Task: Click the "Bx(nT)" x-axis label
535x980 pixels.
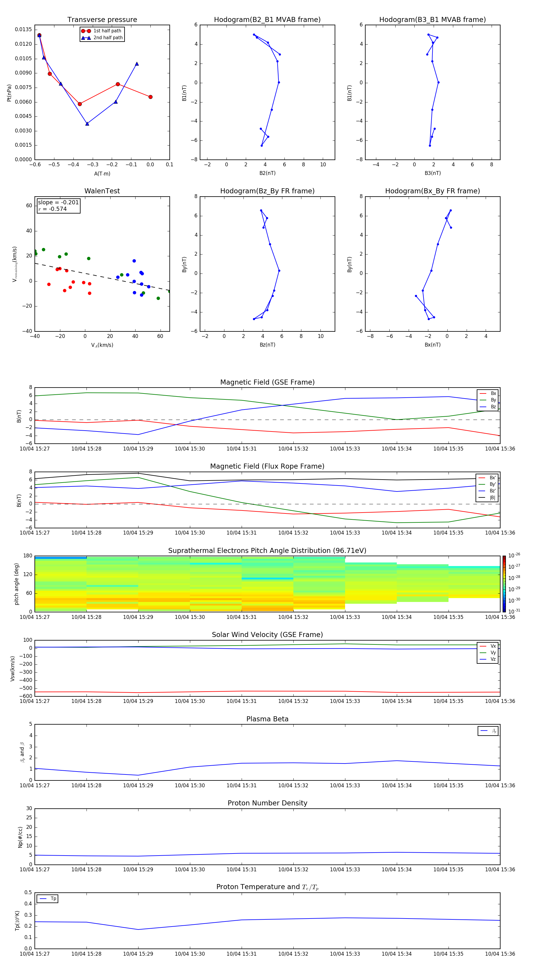Action: (432, 345)
